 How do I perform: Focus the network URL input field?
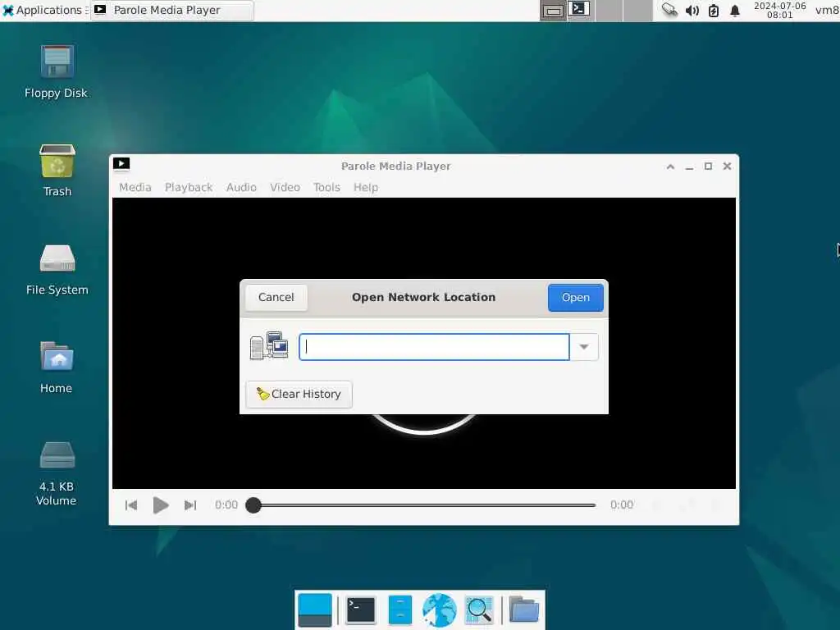click(434, 347)
